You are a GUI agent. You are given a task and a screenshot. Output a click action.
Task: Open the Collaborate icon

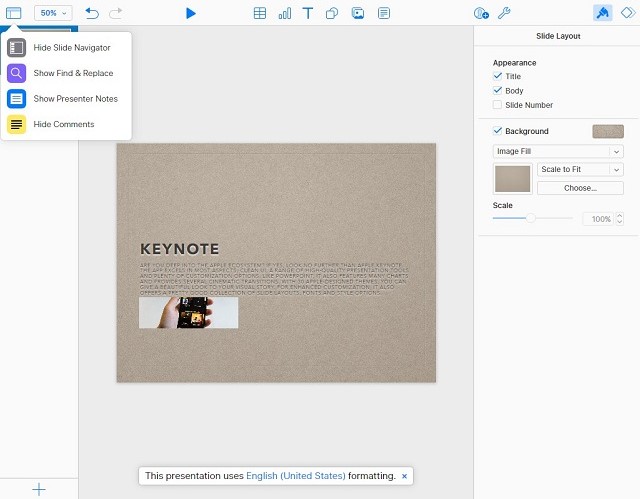click(x=481, y=13)
